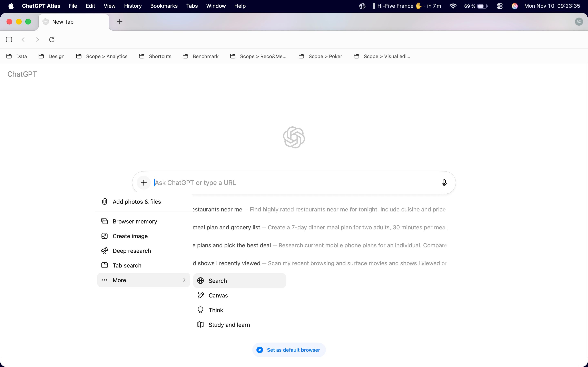Image resolution: width=588 pixels, height=367 pixels.
Task: Open the Scope > Poker bookmarks folder
Action: (x=325, y=56)
